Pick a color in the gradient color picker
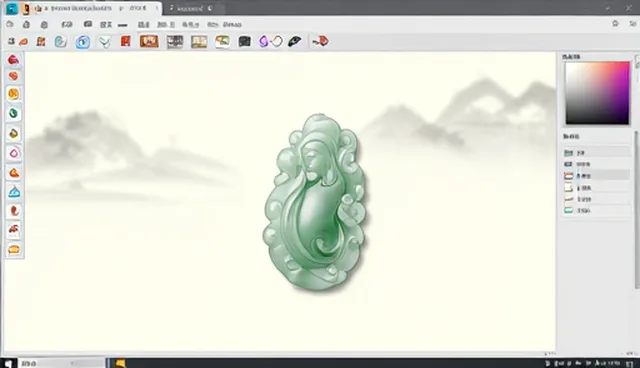Image resolution: width=640 pixels, height=368 pixels. point(597,93)
